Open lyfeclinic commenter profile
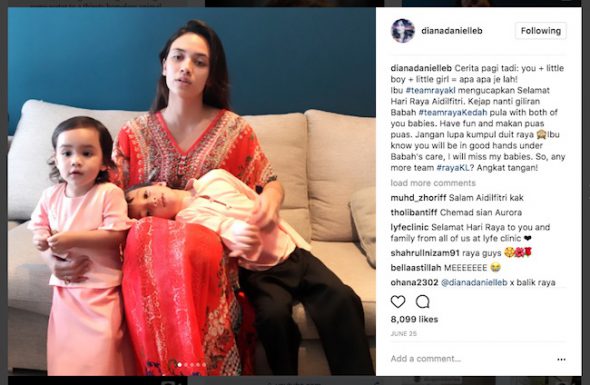The width and height of the screenshot is (590, 385). point(410,227)
